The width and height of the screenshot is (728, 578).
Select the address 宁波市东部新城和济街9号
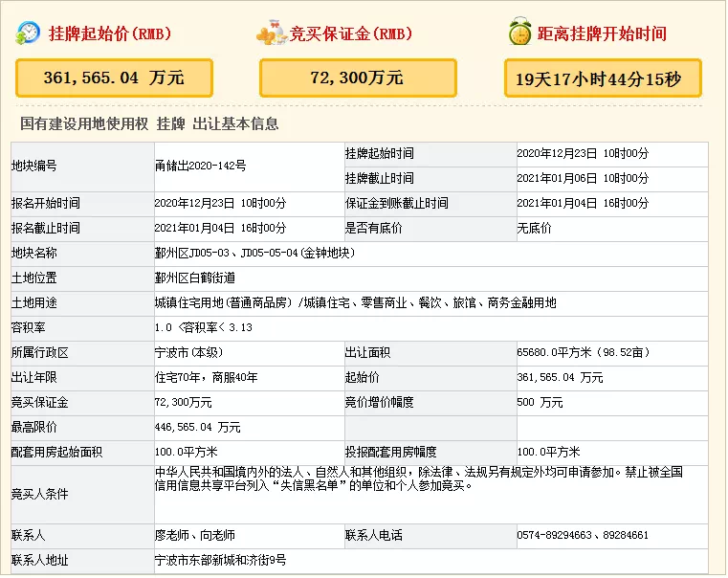click(221, 561)
